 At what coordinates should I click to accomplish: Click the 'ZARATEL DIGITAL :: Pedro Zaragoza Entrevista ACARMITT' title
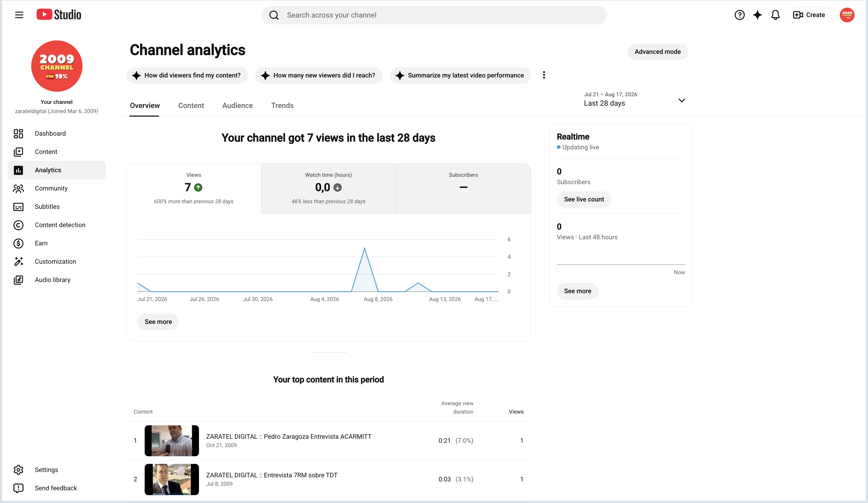click(x=289, y=436)
